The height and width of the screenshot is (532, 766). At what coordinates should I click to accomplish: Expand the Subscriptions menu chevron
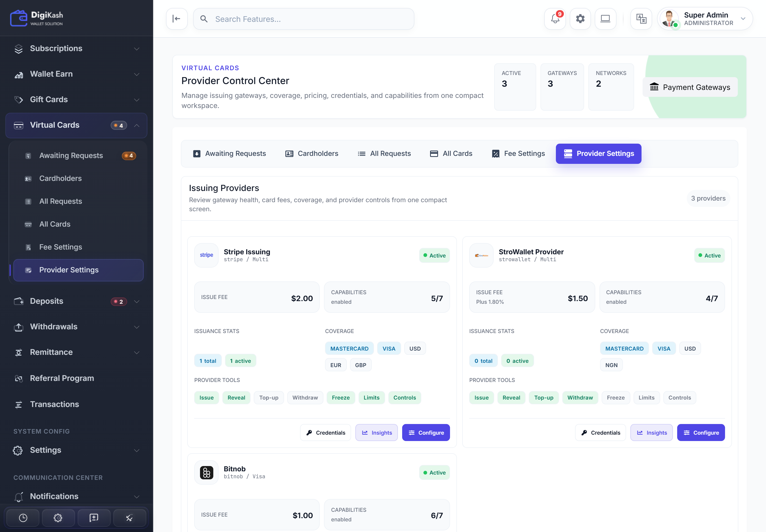(x=137, y=49)
